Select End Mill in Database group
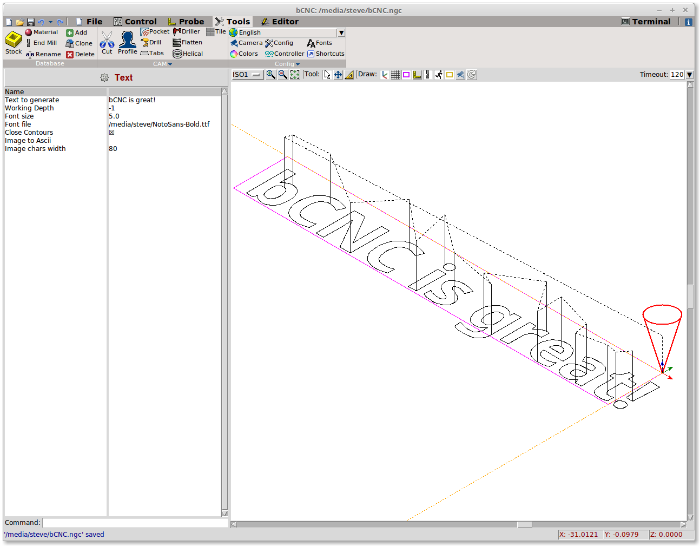The image size is (700, 546). (x=42, y=43)
